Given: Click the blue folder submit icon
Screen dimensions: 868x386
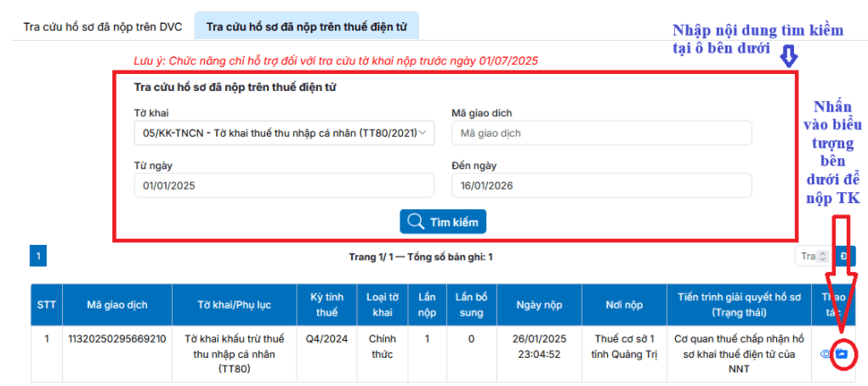Looking at the screenshot, I should pos(842,354).
